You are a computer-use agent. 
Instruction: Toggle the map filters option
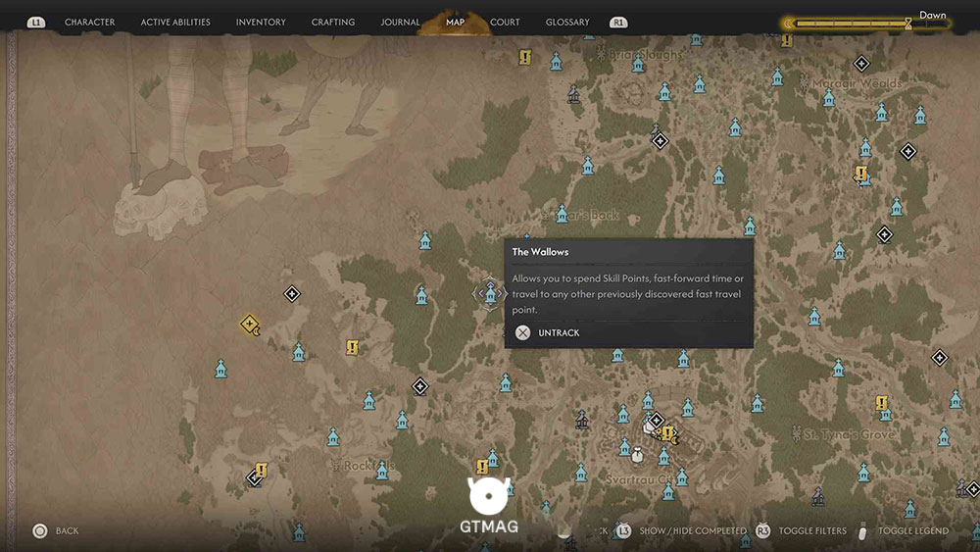(812, 530)
